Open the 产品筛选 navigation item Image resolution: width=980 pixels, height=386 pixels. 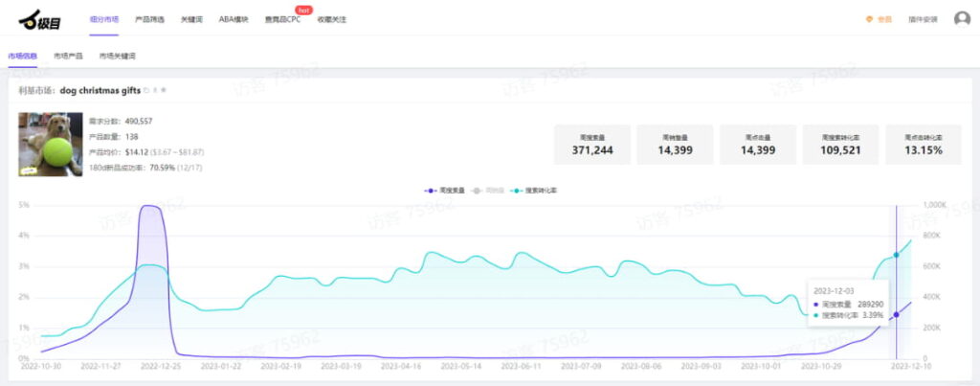tap(149, 18)
